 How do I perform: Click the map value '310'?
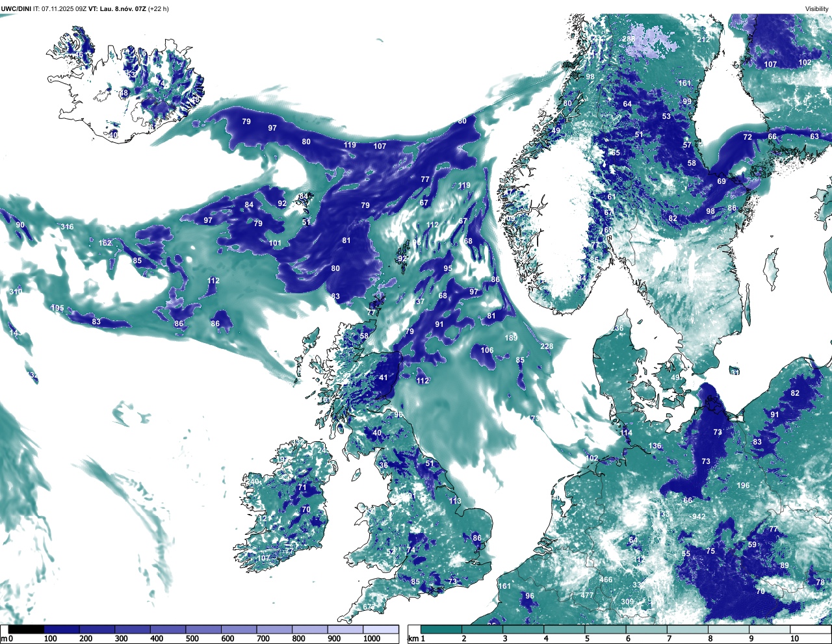click(x=16, y=292)
